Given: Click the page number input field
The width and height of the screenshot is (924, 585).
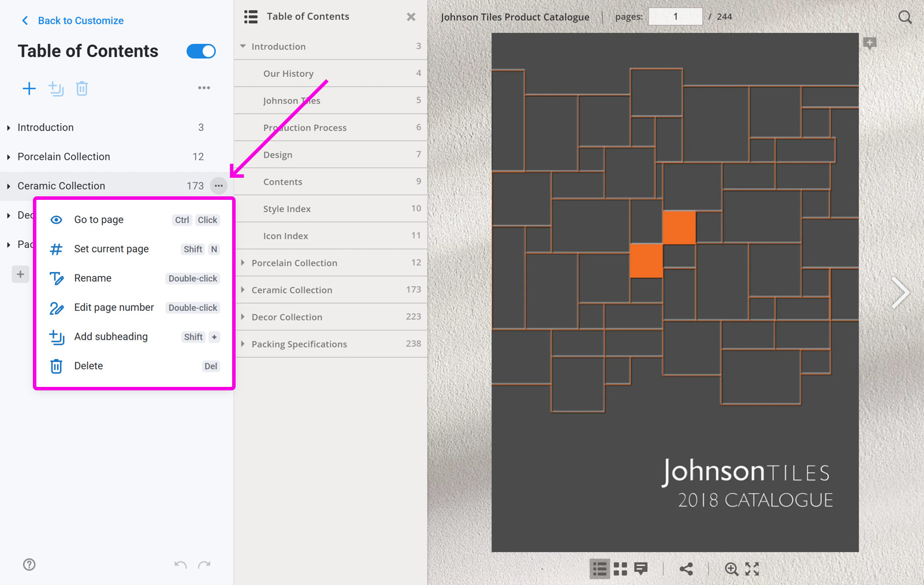Looking at the screenshot, I should (x=675, y=17).
